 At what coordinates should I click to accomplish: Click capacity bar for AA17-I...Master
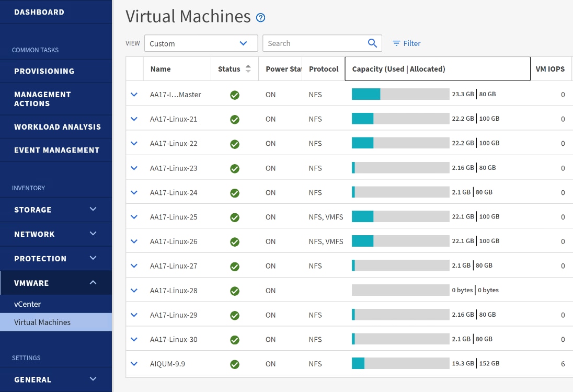(400, 94)
